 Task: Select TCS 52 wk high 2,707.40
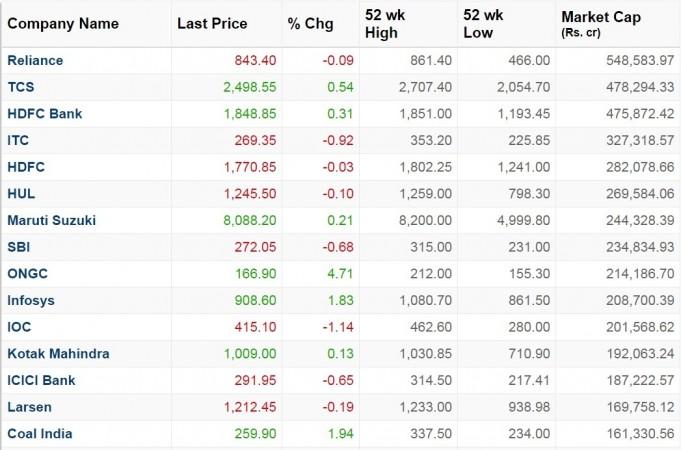point(425,87)
